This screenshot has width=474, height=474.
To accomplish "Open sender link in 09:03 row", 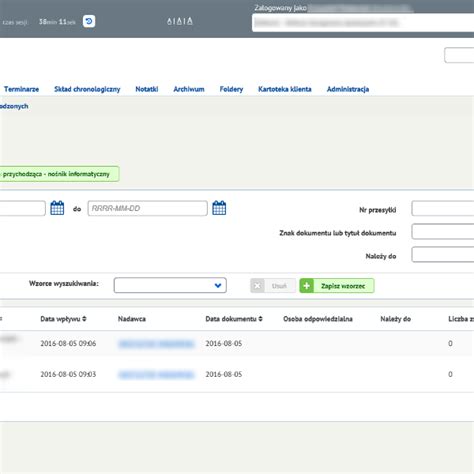I will pyautogui.click(x=156, y=375).
